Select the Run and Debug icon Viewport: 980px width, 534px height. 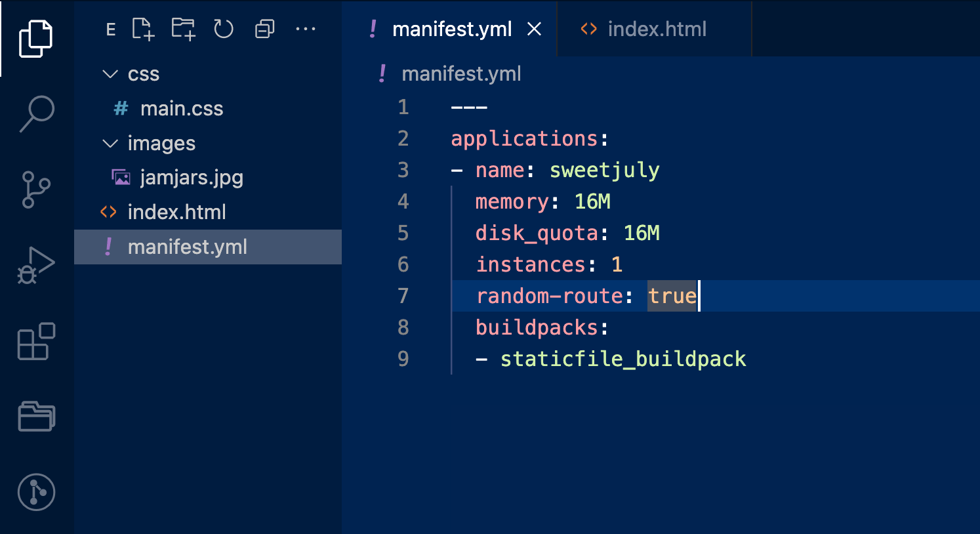pyautogui.click(x=36, y=264)
